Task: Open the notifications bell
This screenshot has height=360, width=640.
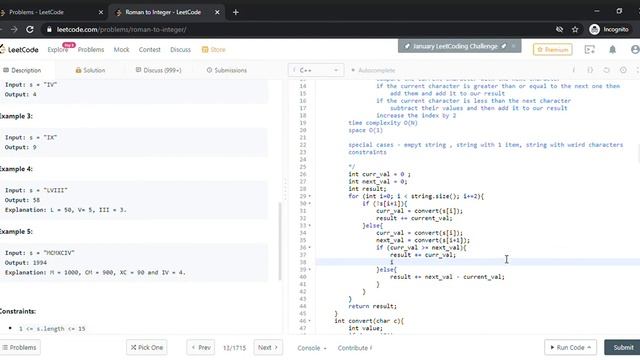Action: point(612,49)
